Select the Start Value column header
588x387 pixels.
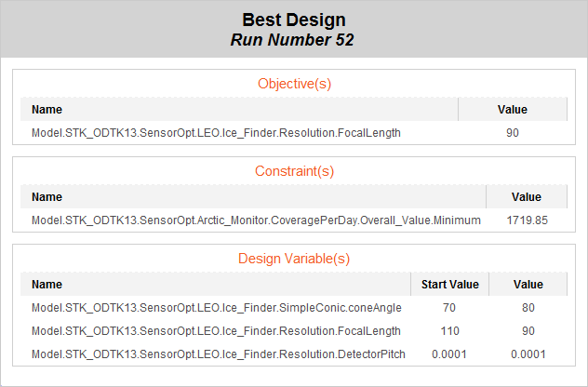[449, 285]
